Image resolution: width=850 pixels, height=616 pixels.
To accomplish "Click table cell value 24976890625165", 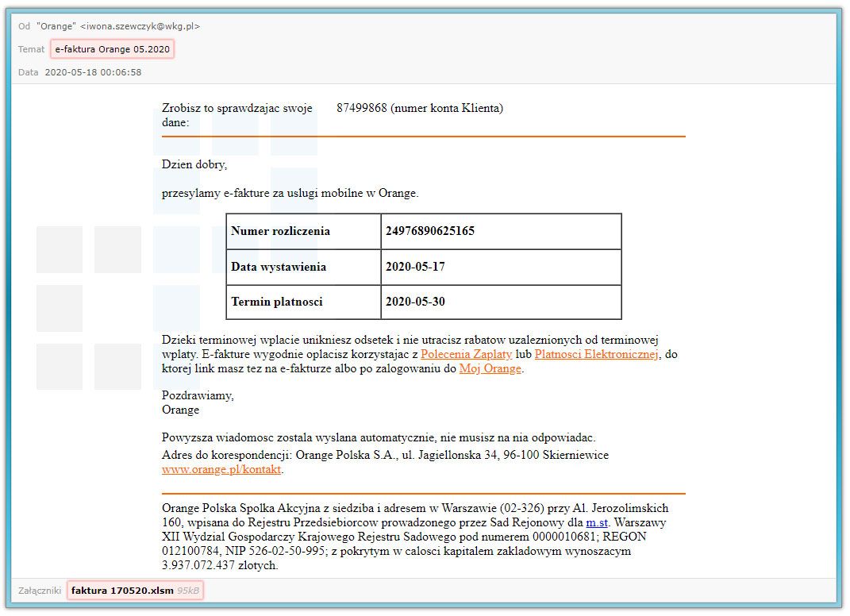I will pos(501,231).
